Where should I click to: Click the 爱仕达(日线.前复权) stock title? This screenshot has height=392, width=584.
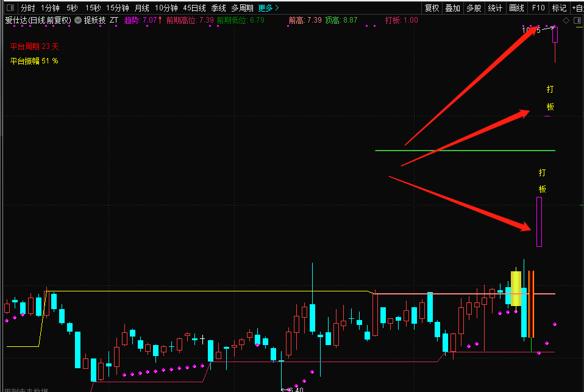coord(38,20)
